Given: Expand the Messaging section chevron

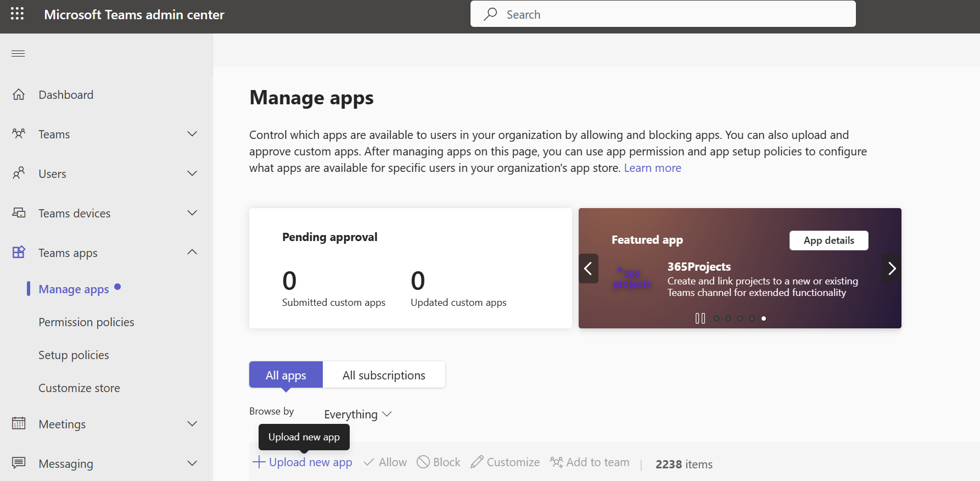Looking at the screenshot, I should pos(192,463).
